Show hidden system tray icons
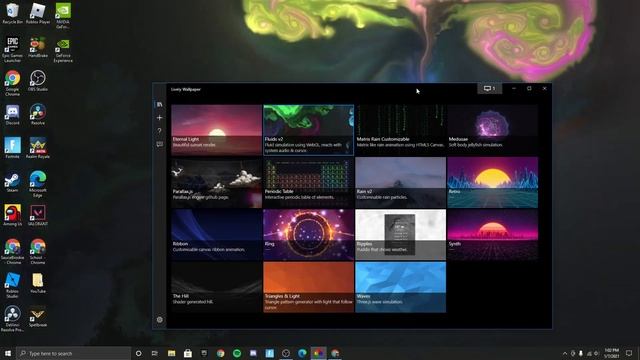 coord(565,353)
